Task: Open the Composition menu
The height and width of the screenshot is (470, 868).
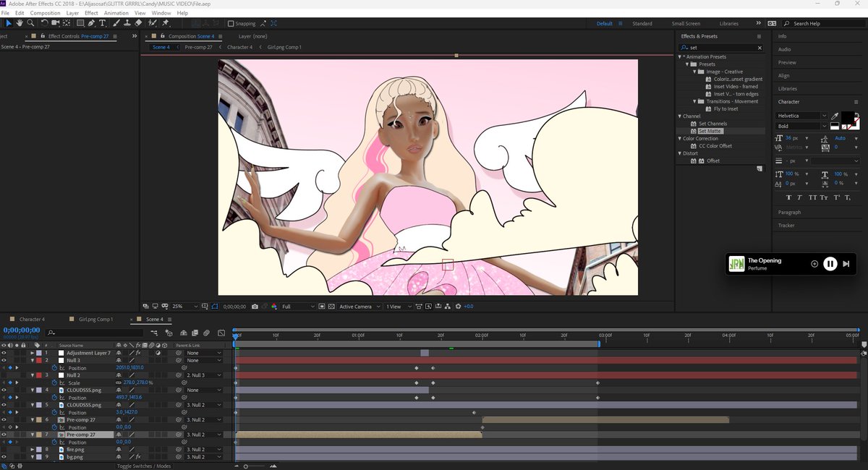Action: click(x=46, y=13)
